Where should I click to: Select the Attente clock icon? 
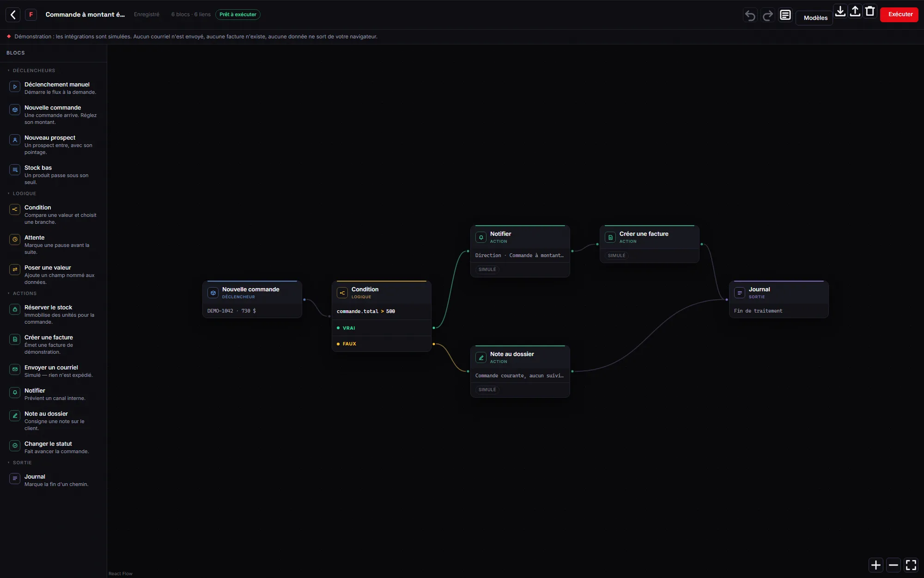coord(15,240)
